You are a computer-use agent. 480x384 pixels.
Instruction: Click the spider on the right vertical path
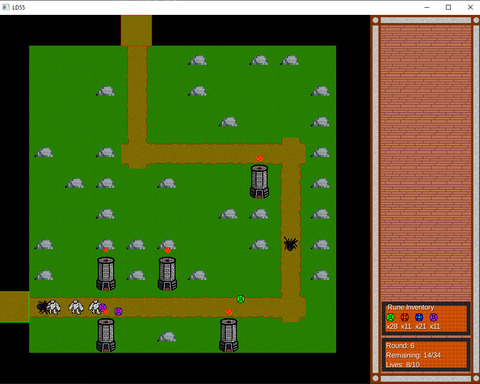point(291,244)
